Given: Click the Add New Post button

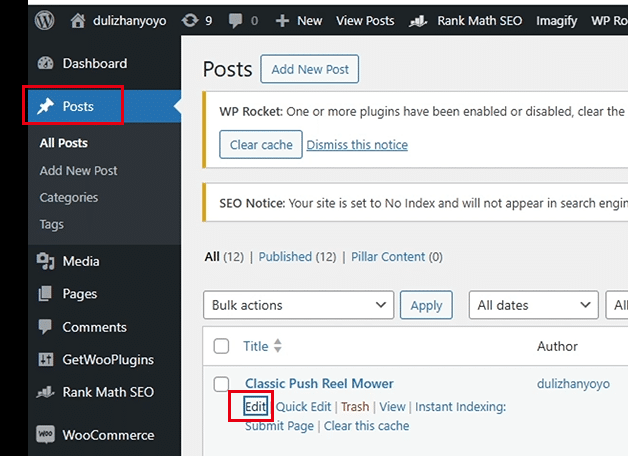Looking at the screenshot, I should (x=310, y=69).
